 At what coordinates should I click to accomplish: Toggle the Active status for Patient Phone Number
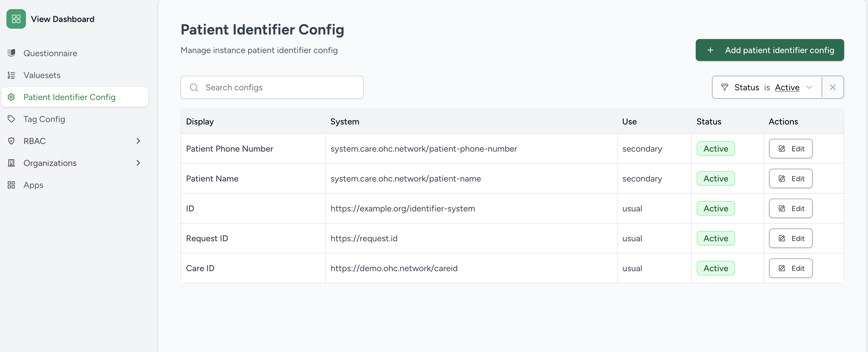click(x=715, y=149)
